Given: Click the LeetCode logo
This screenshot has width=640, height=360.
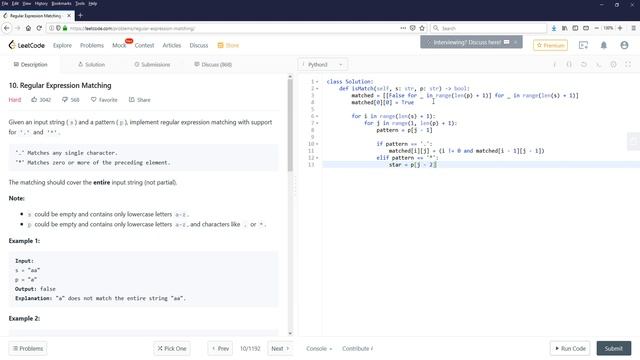Looking at the screenshot, I should pos(27,45).
